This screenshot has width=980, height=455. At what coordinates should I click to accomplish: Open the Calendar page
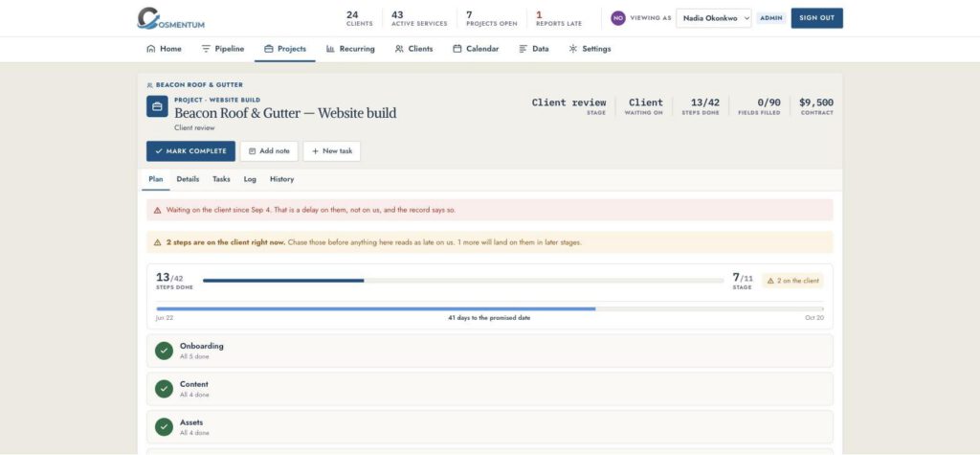tap(476, 49)
